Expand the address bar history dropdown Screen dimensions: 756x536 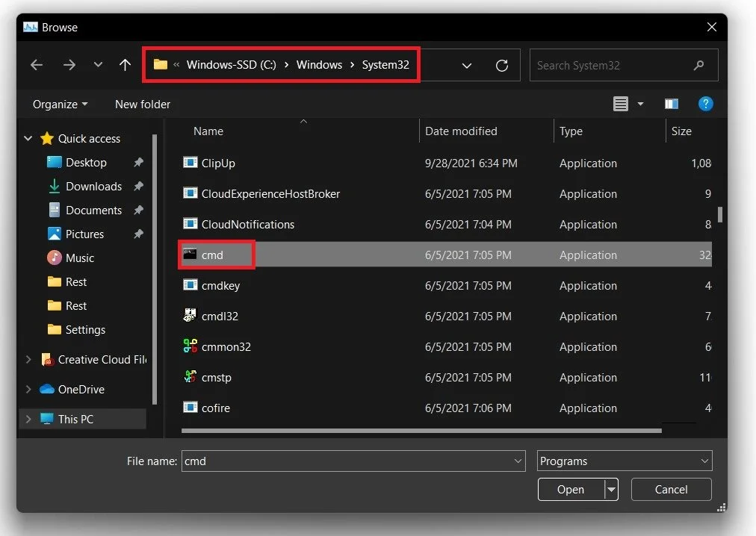pos(467,65)
